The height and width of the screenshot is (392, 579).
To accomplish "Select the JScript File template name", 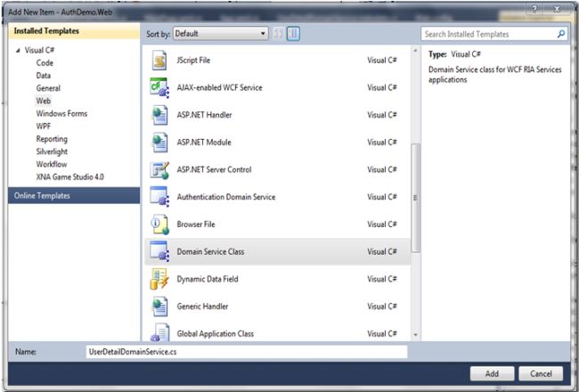I will 193,61.
